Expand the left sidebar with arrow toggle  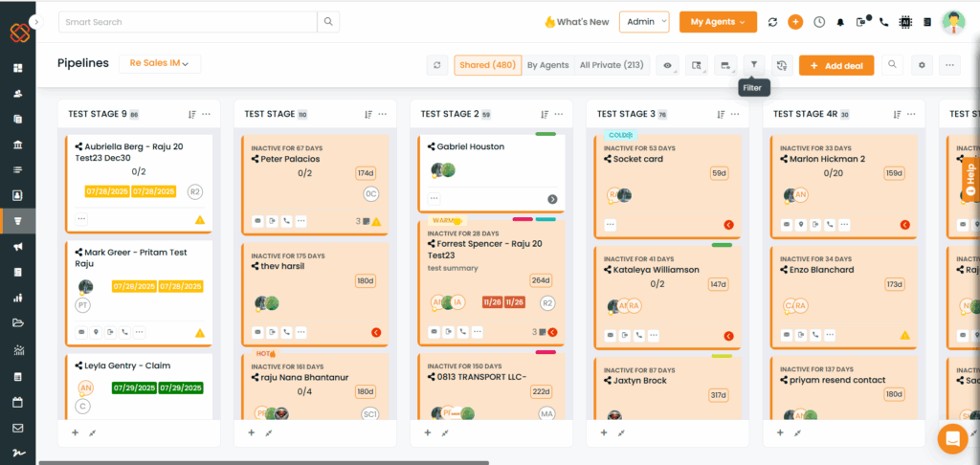tap(36, 22)
